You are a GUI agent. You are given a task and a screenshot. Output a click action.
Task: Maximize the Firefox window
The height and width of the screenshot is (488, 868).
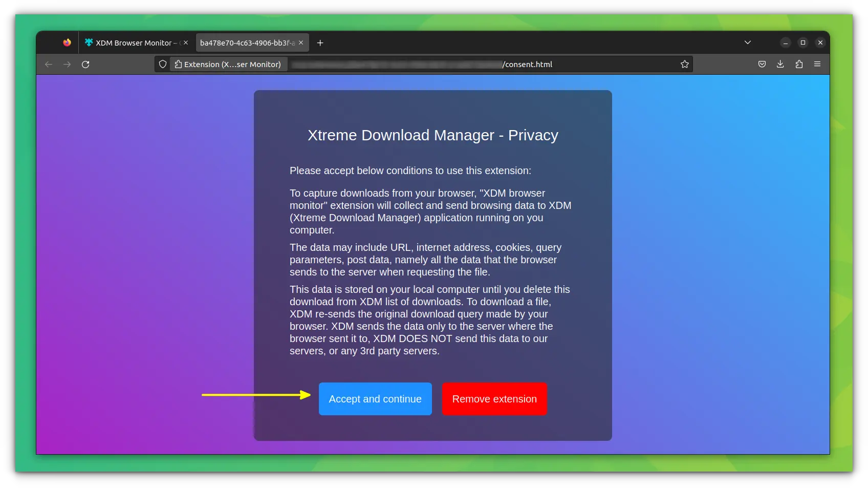803,43
